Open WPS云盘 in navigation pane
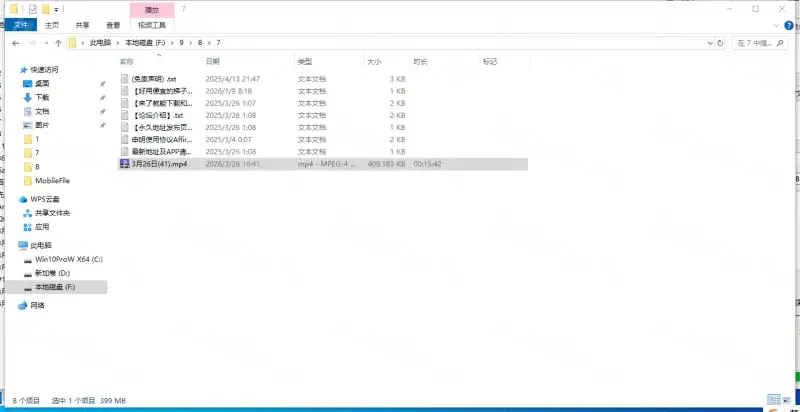This screenshot has width=800, height=412. point(46,199)
